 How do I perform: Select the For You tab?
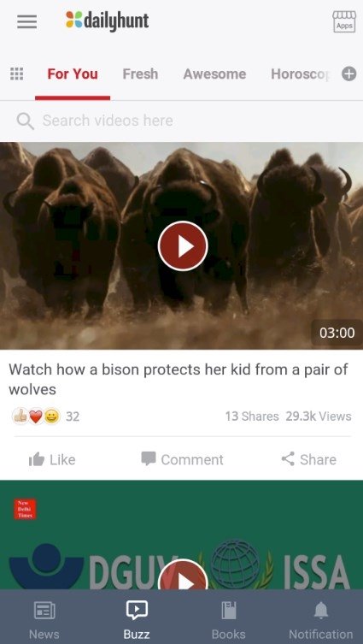point(73,74)
